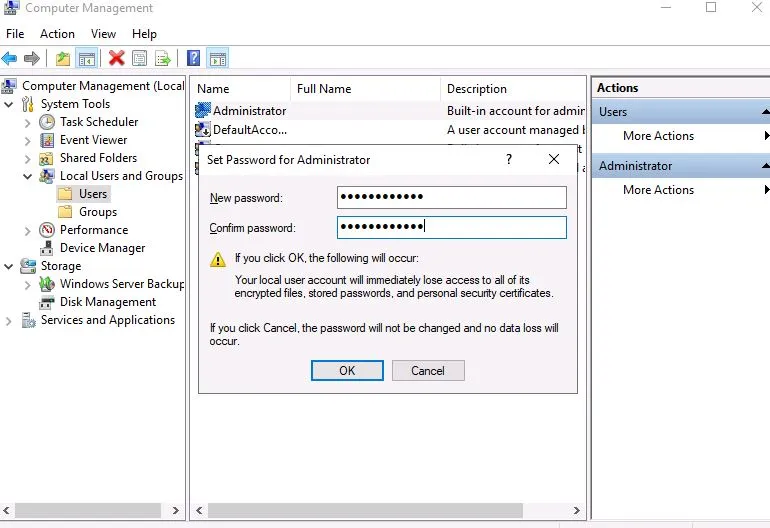This screenshot has height=528, width=770.
Task: Open the Properties toolbar icon
Action: tap(139, 58)
